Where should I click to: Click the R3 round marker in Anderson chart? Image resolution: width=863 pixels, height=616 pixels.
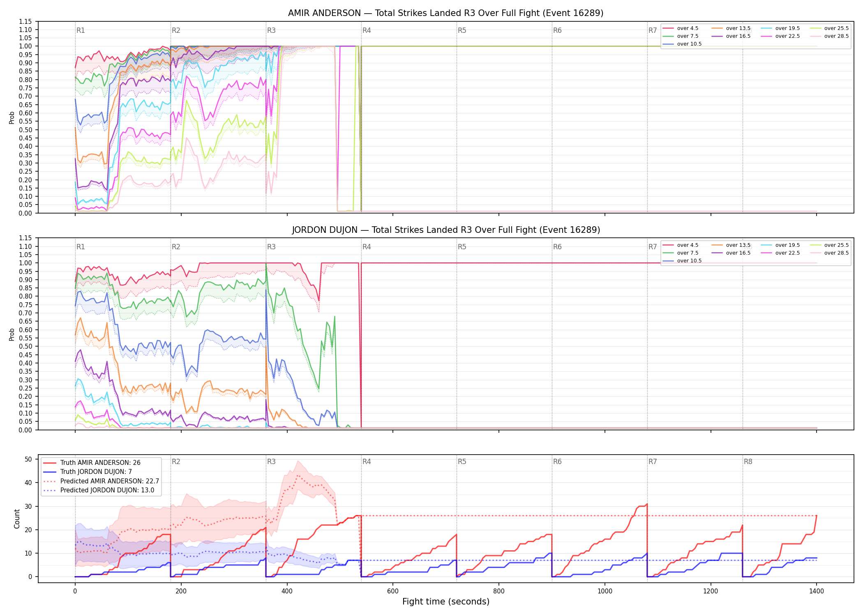coord(271,30)
